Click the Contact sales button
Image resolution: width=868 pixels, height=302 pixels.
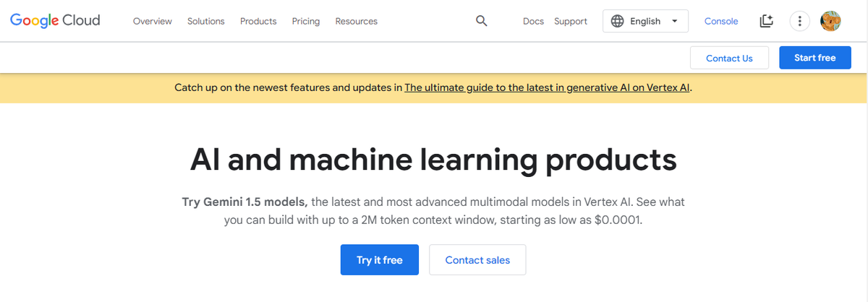click(x=477, y=260)
